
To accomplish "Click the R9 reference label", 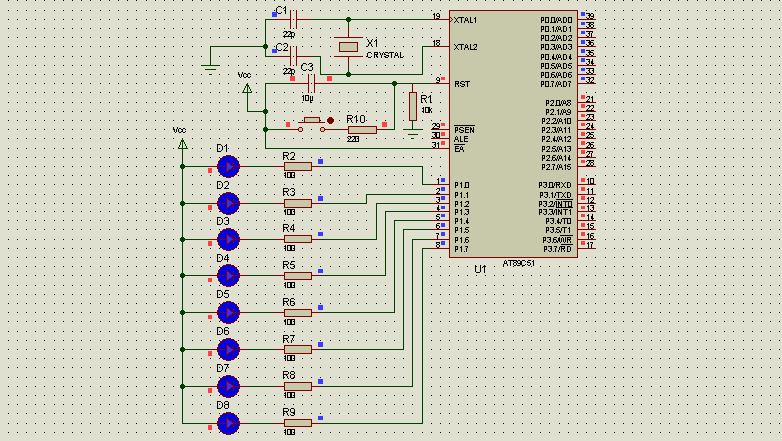I will 289,412.
